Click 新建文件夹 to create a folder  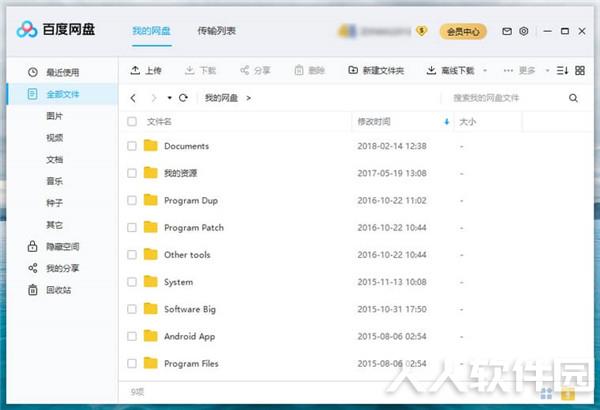point(376,70)
